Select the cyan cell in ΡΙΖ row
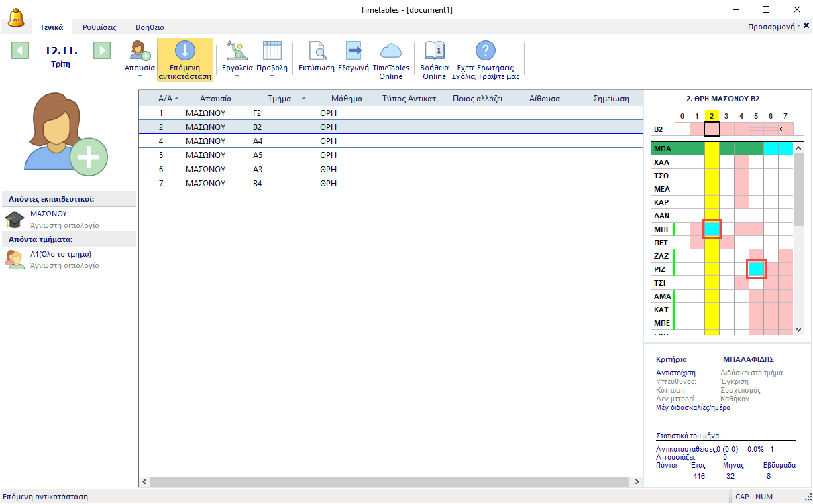This screenshot has width=813, height=504. point(756,269)
